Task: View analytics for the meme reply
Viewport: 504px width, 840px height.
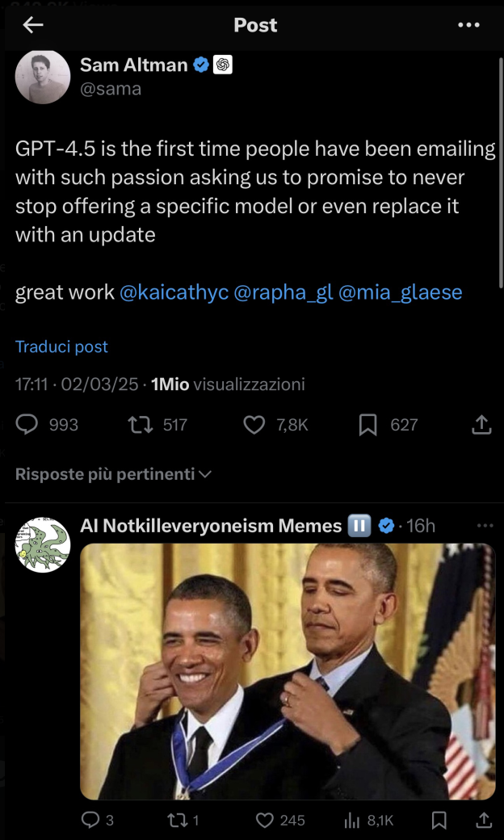Action: [x=353, y=821]
